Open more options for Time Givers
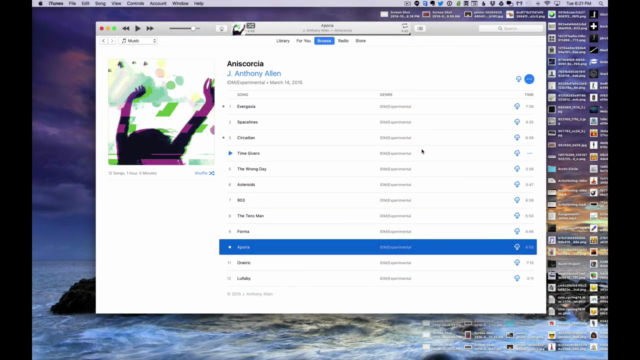640x360 pixels. tap(529, 153)
